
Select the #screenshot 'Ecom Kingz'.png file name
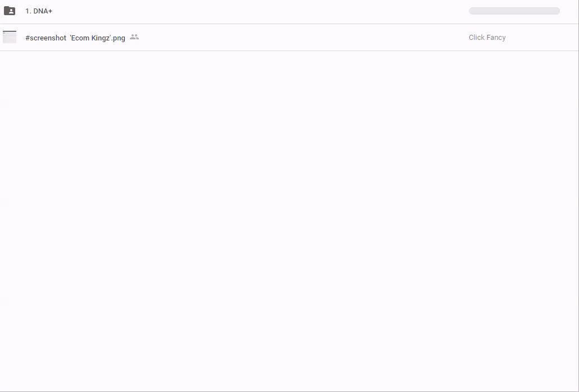coord(75,38)
